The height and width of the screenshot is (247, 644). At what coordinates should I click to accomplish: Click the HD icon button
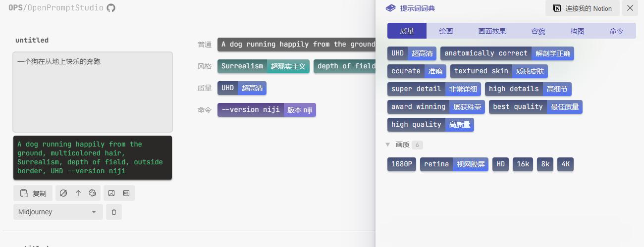click(126, 193)
